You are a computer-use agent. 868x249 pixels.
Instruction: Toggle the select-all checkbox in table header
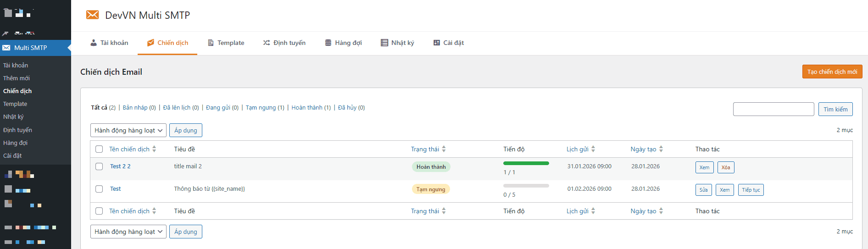pyautogui.click(x=99, y=149)
